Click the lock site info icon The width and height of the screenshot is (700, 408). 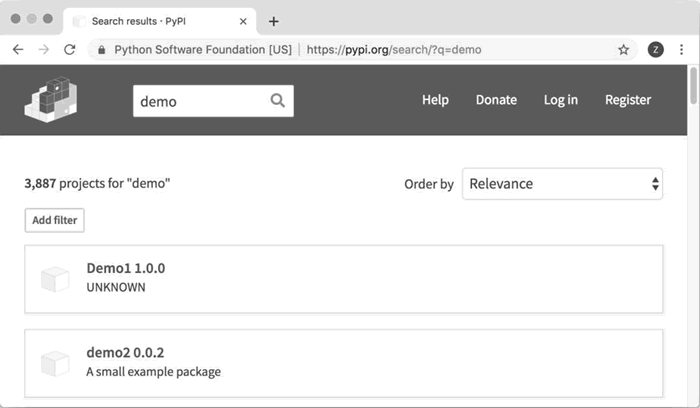pyautogui.click(x=102, y=50)
